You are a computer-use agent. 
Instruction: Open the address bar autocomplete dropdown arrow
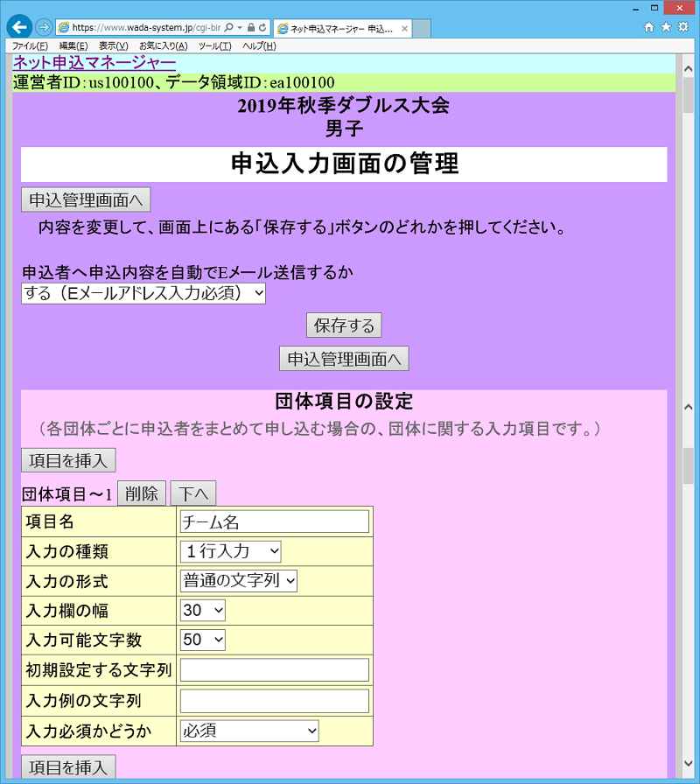coord(240,27)
